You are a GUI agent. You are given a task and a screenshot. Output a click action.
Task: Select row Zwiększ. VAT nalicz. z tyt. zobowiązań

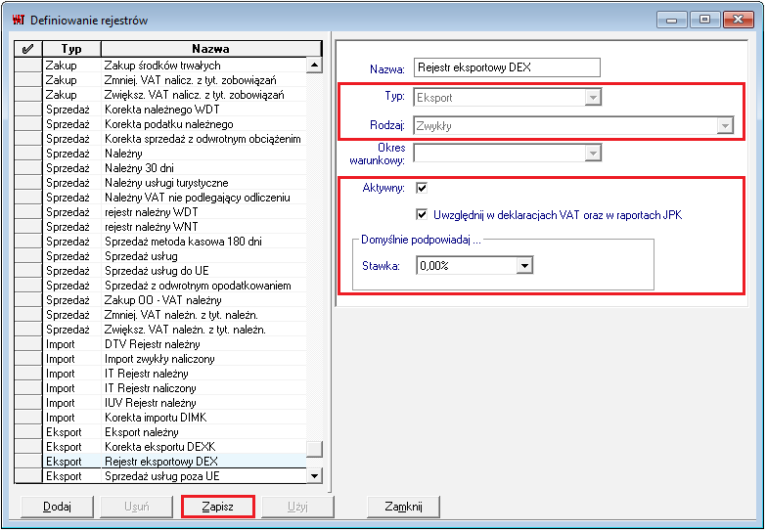[160, 94]
